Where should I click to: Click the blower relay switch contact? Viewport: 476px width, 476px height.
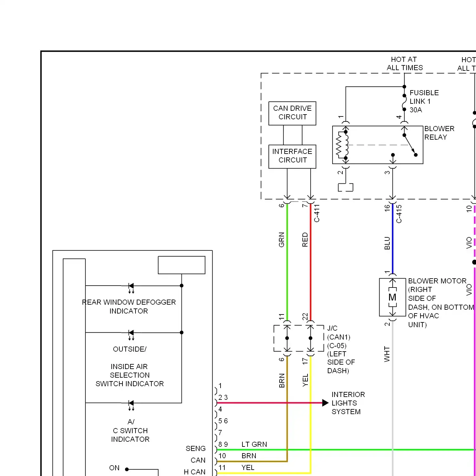click(x=410, y=145)
